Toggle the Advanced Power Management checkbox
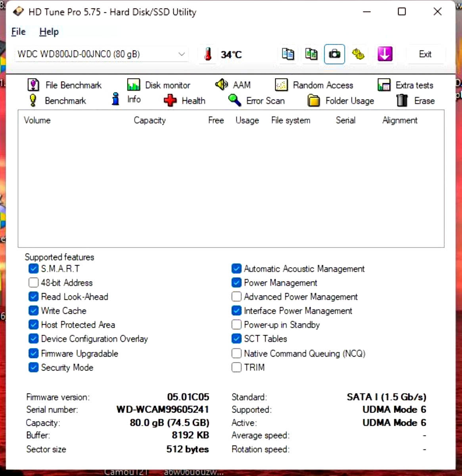The height and width of the screenshot is (476, 462). click(x=236, y=296)
